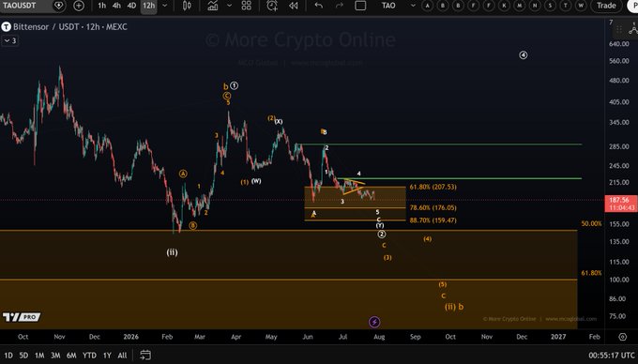Viewport: 638px width, 364px height.
Task: Grab the floating drawing toolbar drag handle
Action: [619, 30]
